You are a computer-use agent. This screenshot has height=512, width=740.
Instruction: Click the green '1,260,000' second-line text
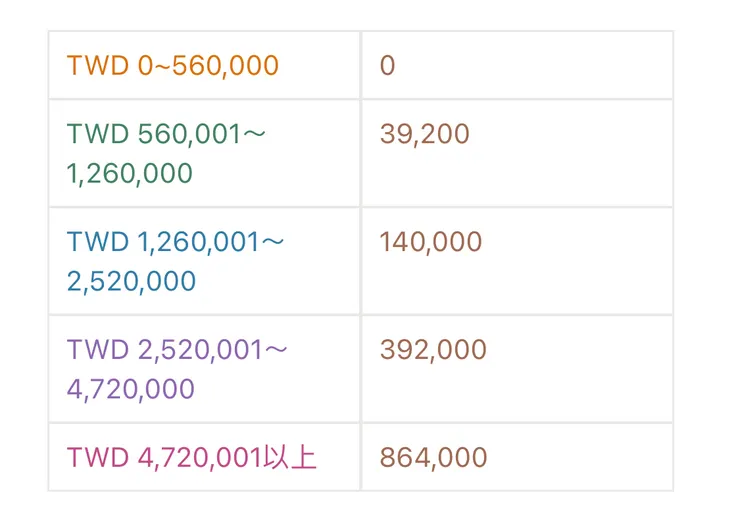130,173
